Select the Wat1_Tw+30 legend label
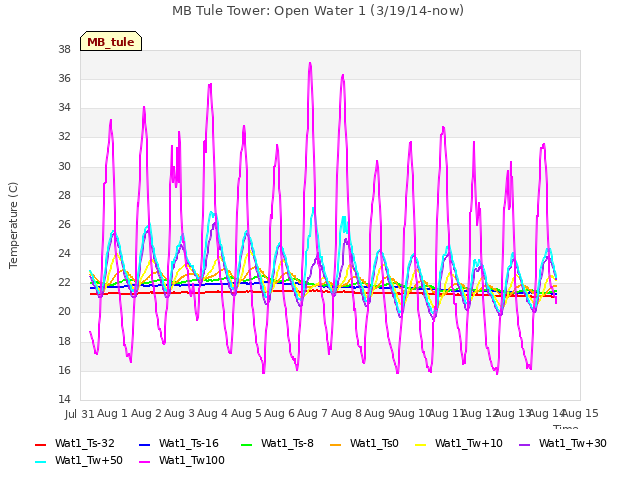Image resolution: width=640 pixels, height=480 pixels. coord(573,444)
